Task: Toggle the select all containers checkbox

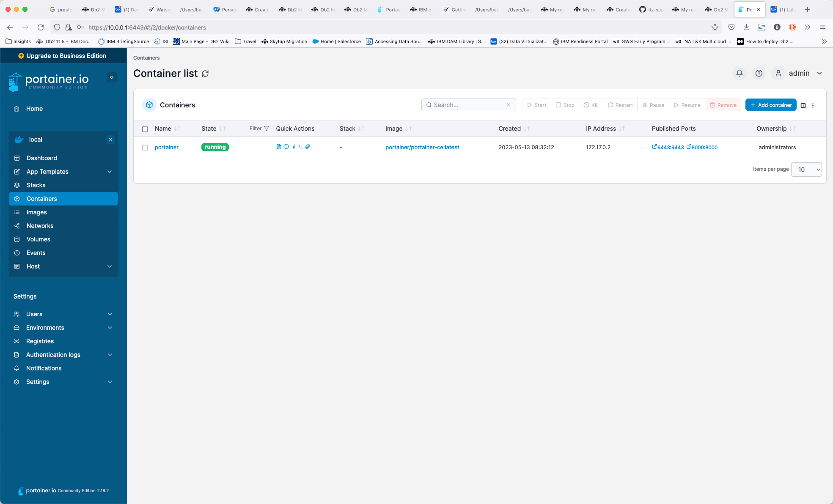Action: click(145, 129)
